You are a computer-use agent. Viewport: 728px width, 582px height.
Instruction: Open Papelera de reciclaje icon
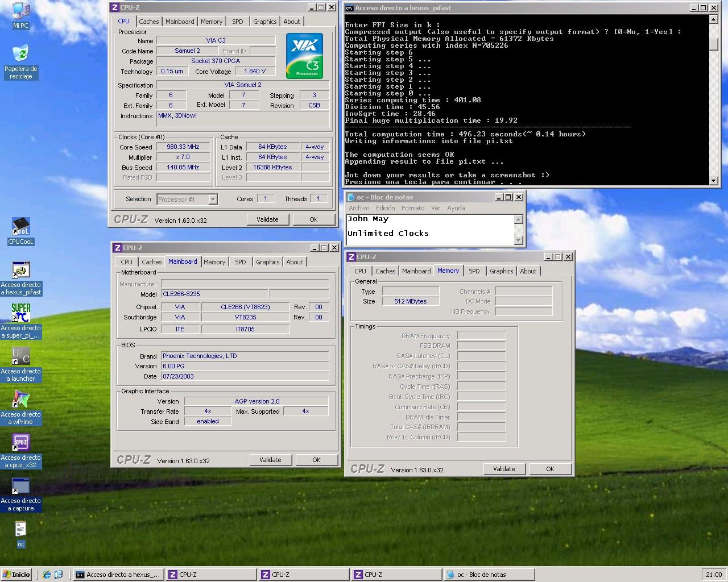click(21, 62)
